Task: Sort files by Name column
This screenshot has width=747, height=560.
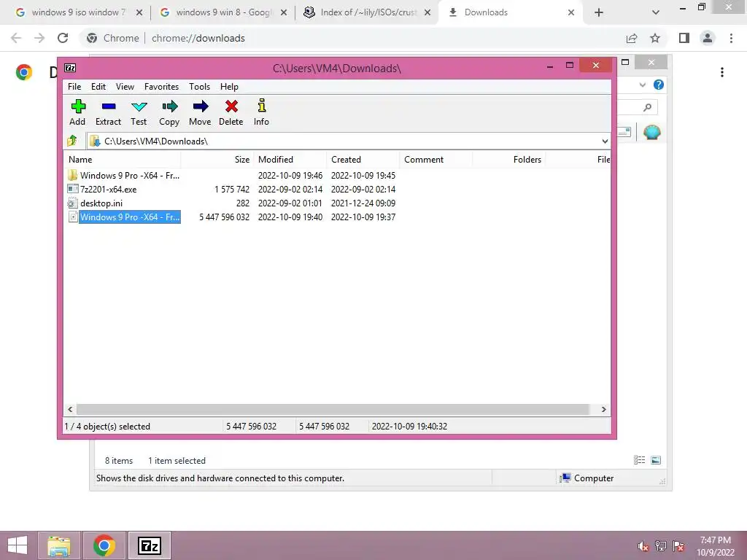Action: click(x=122, y=160)
